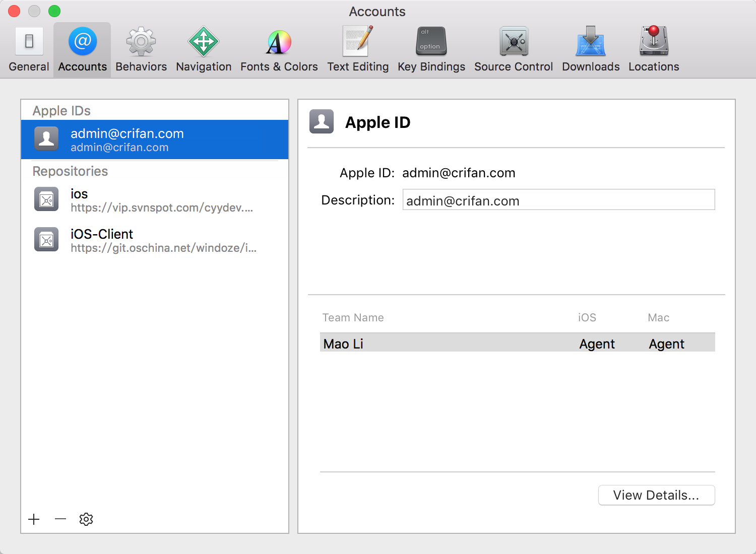Open the Text Editing preferences pane
This screenshot has width=756, height=554.
358,49
